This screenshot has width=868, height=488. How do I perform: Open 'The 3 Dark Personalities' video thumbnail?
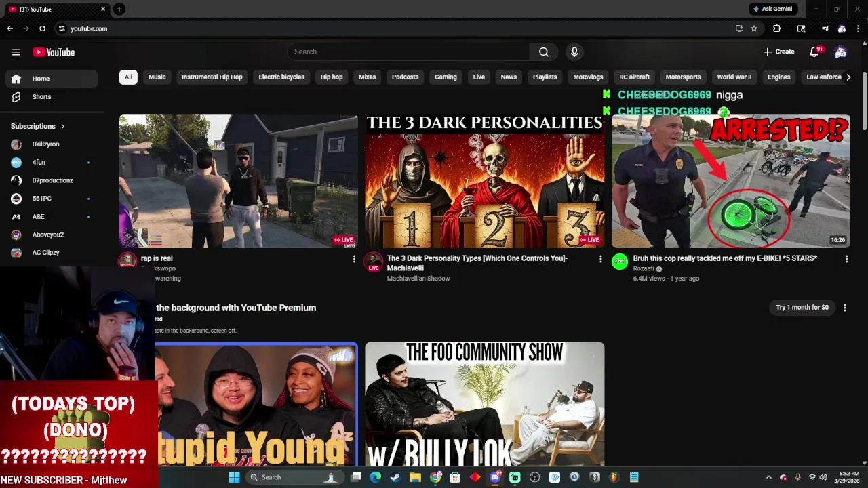[485, 181]
